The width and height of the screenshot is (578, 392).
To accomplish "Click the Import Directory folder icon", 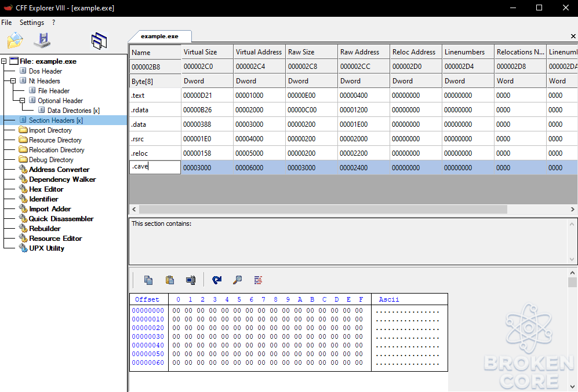I will coord(23,130).
